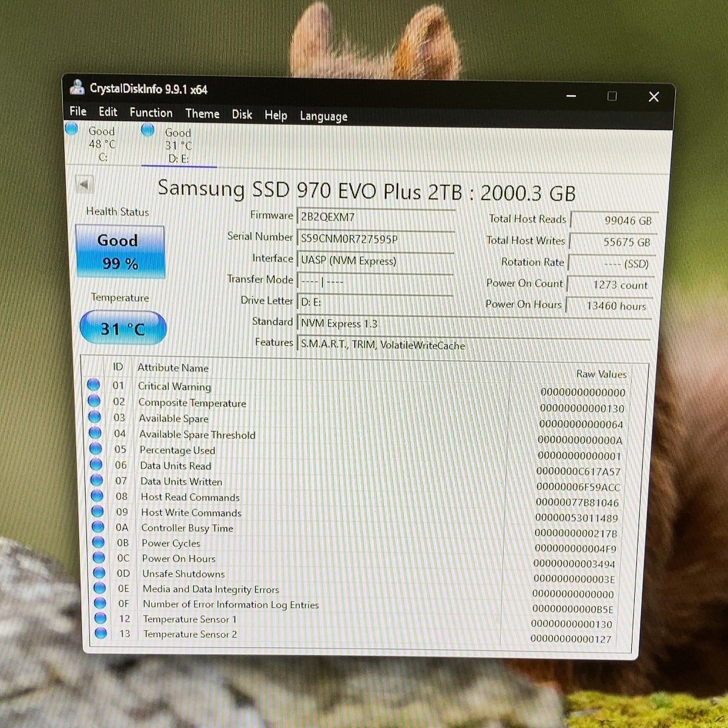Click the Standard field NVM Express 1.3

[x=474, y=324]
